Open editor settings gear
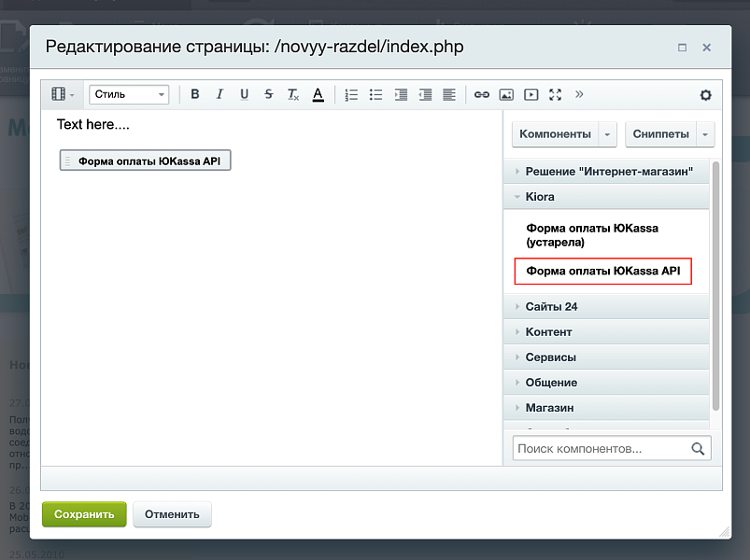Viewport: 750px width, 560px height. [705, 94]
